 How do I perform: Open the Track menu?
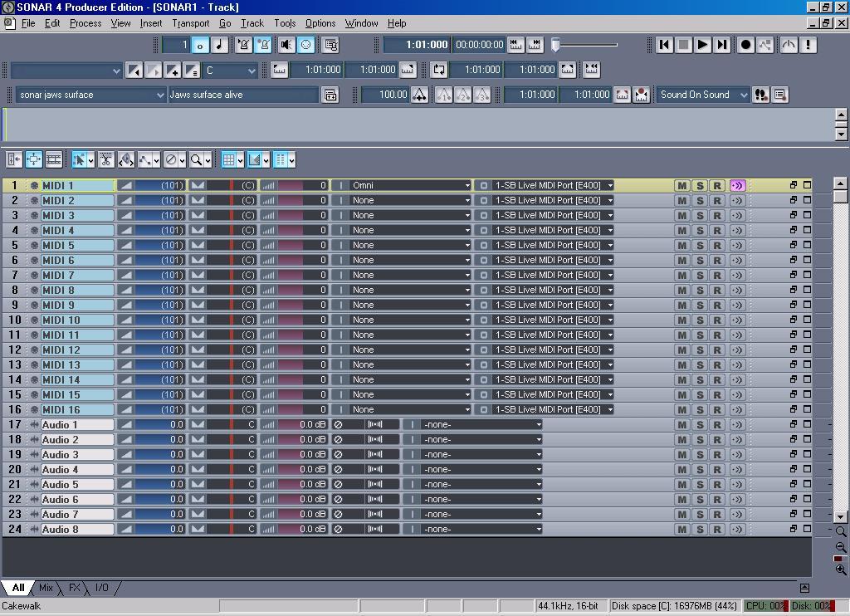click(252, 23)
